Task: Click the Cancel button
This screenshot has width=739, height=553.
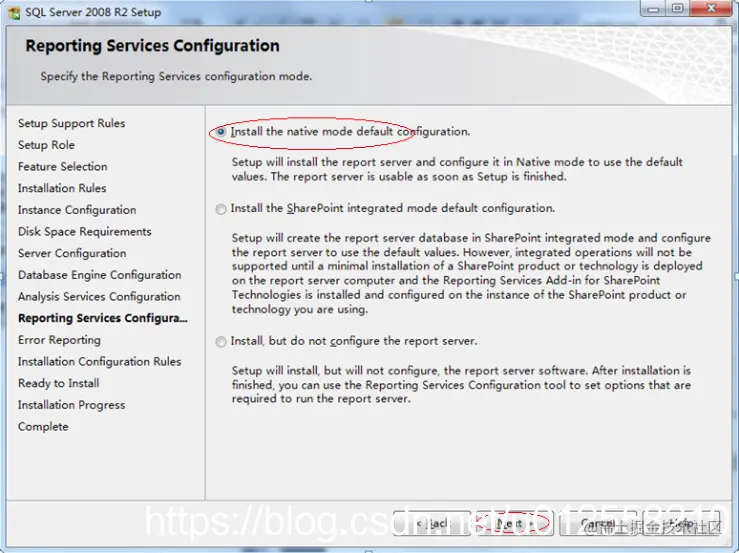Action: (x=598, y=523)
